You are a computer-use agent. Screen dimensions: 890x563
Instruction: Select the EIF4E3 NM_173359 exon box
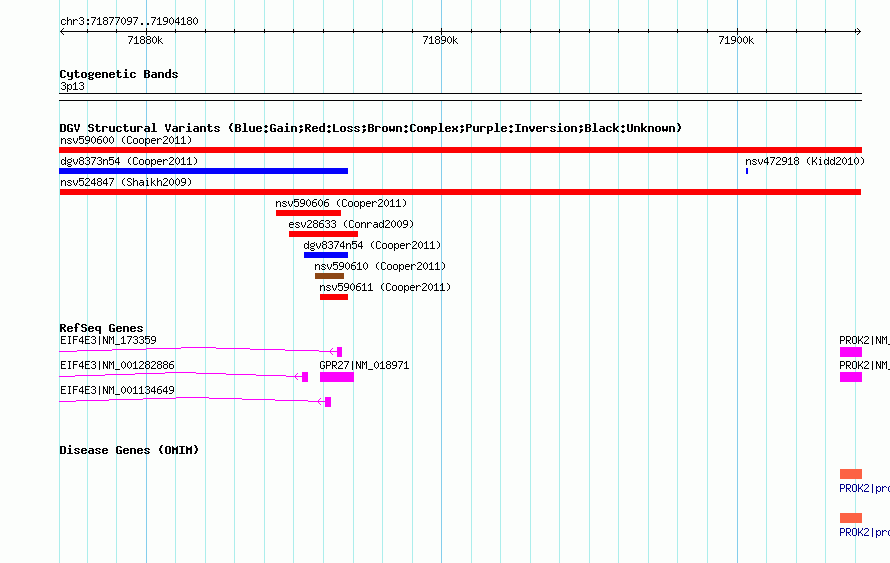pyautogui.click(x=339, y=352)
